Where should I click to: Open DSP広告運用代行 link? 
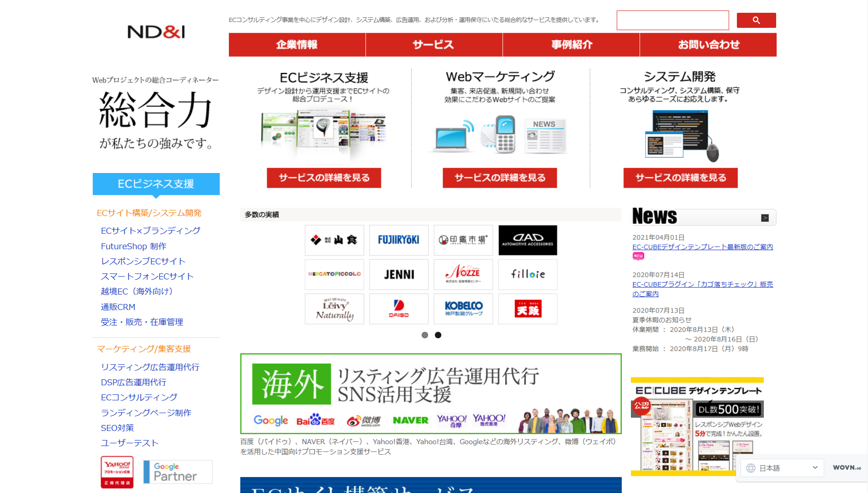(x=133, y=382)
